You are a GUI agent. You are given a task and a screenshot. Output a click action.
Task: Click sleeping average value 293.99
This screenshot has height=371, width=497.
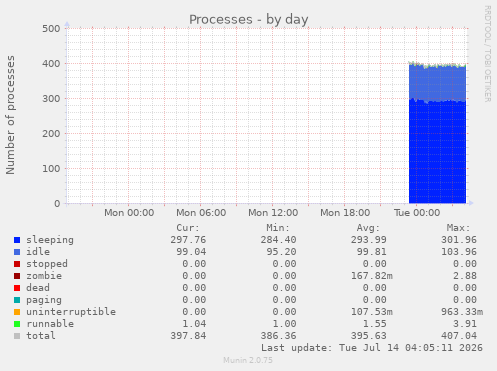(x=369, y=240)
